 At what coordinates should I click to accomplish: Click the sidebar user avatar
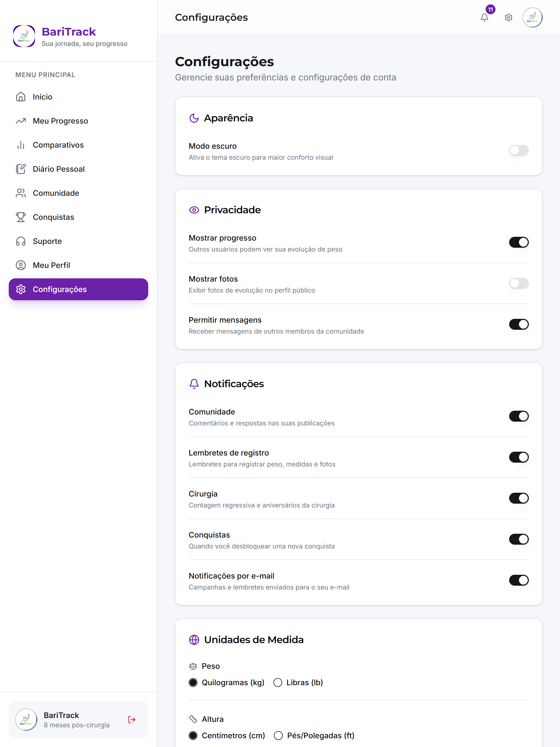[26, 720]
